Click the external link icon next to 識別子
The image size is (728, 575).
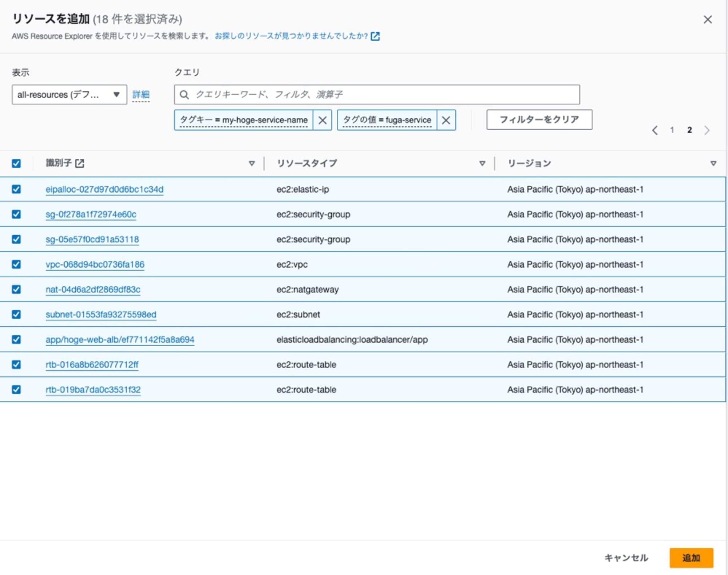(79, 163)
